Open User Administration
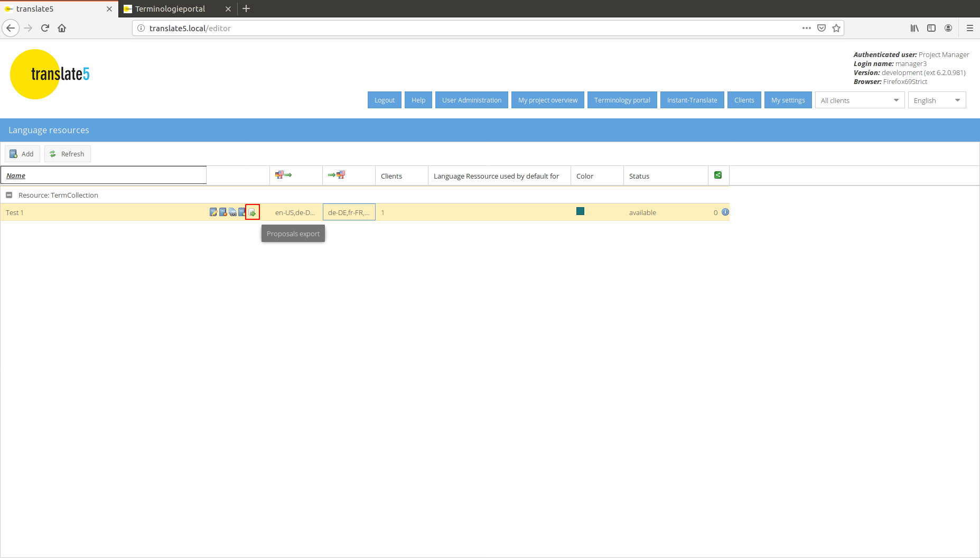The image size is (980, 558). click(472, 100)
